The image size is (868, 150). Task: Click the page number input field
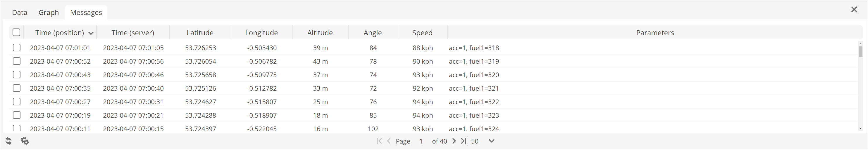pyautogui.click(x=421, y=141)
